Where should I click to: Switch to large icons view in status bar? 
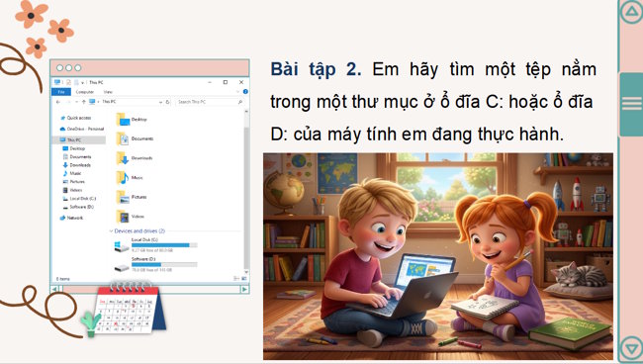coord(243,279)
